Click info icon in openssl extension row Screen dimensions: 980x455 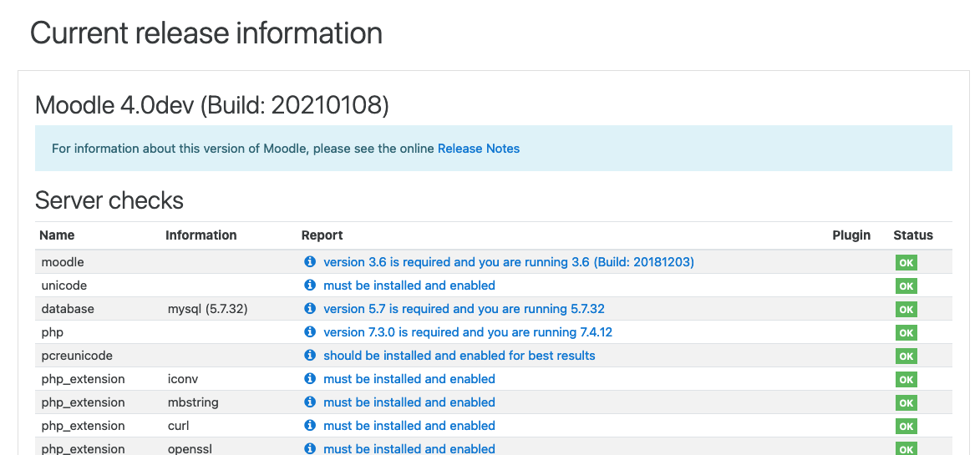click(309, 449)
